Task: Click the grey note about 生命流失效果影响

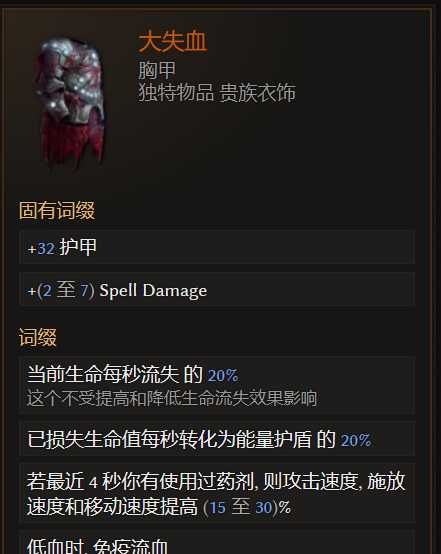Action: coord(172,399)
